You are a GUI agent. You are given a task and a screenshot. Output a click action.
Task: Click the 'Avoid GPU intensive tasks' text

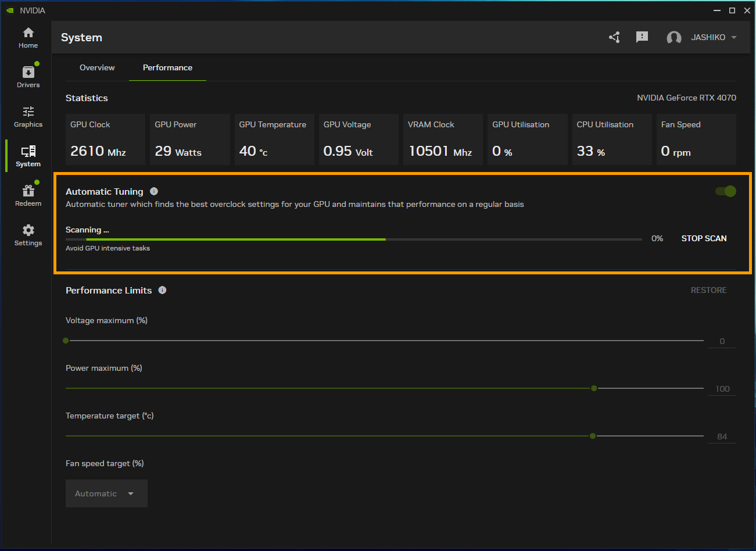tap(108, 248)
